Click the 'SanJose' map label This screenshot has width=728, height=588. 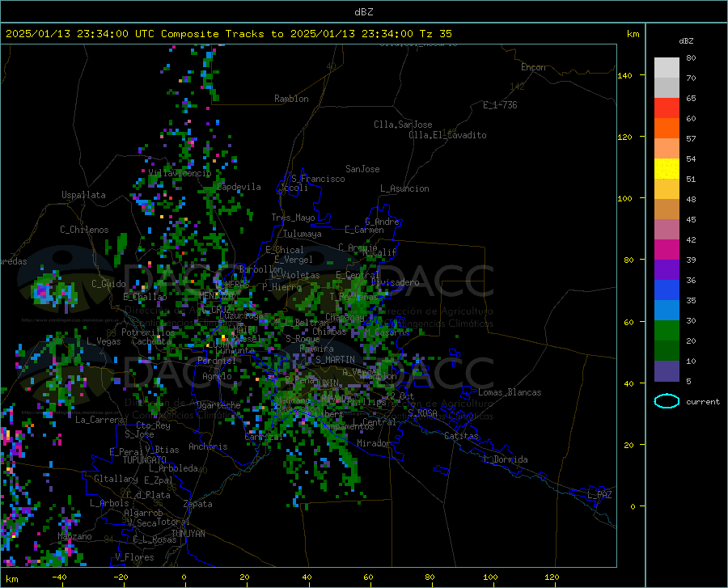coord(362,169)
